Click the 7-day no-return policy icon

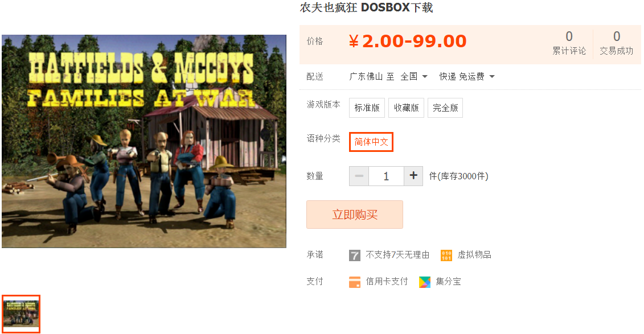354,255
